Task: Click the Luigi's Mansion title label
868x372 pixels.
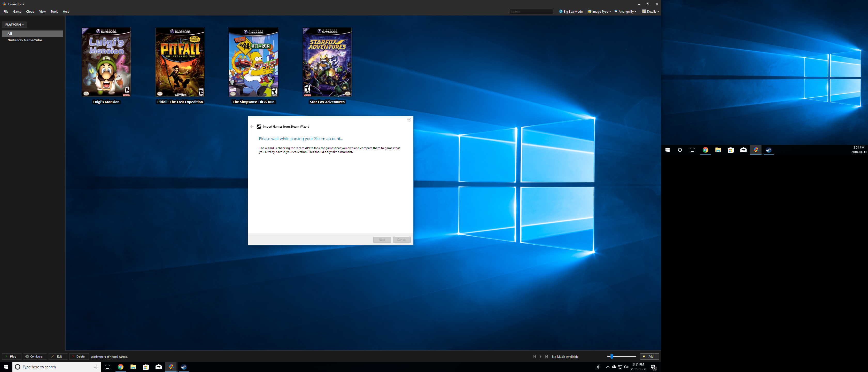Action: pyautogui.click(x=106, y=102)
